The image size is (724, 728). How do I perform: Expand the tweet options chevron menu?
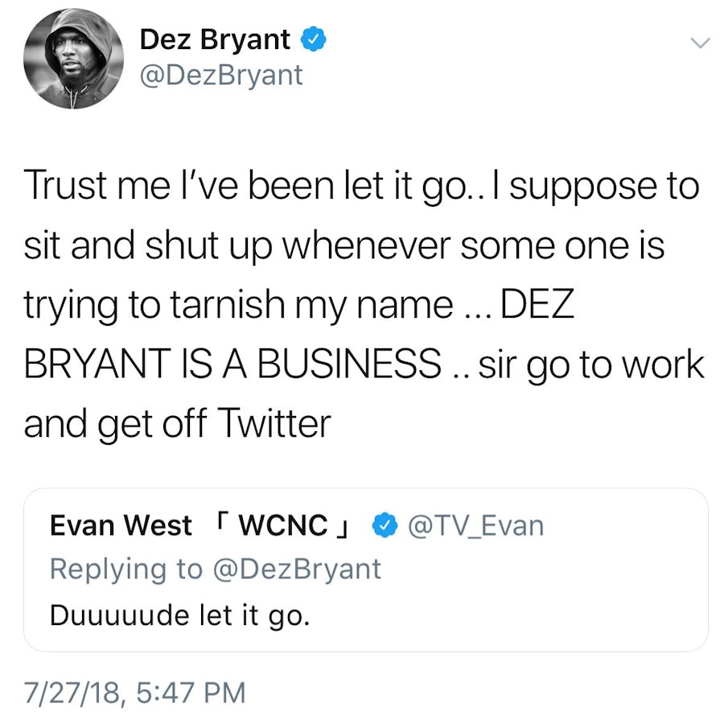pyautogui.click(x=701, y=43)
